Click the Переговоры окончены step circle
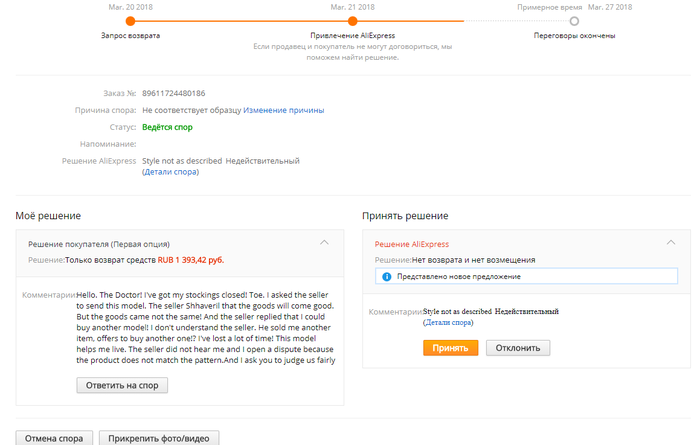 [x=574, y=20]
